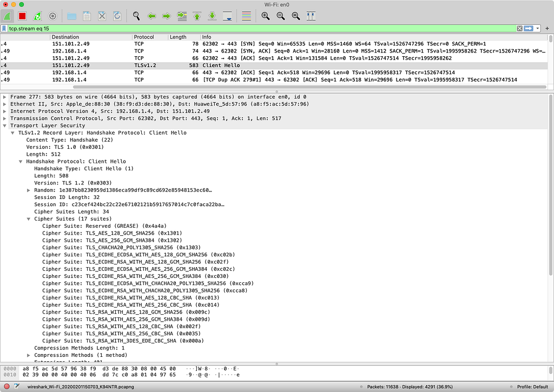Go to specified packet icon

click(182, 16)
